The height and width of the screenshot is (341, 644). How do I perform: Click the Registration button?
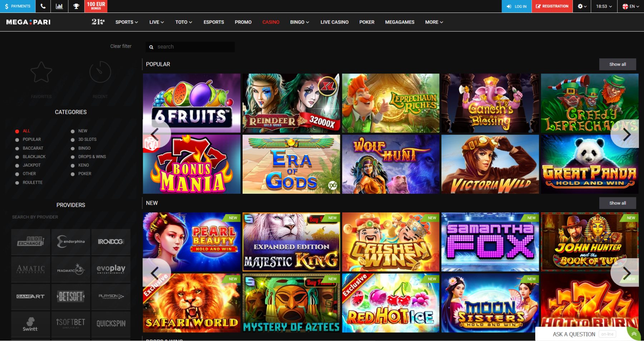click(x=552, y=6)
